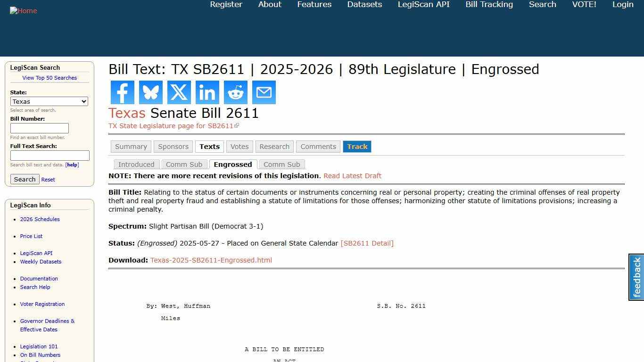Switch to the Sponsors tab
644x362 pixels.
[173, 147]
